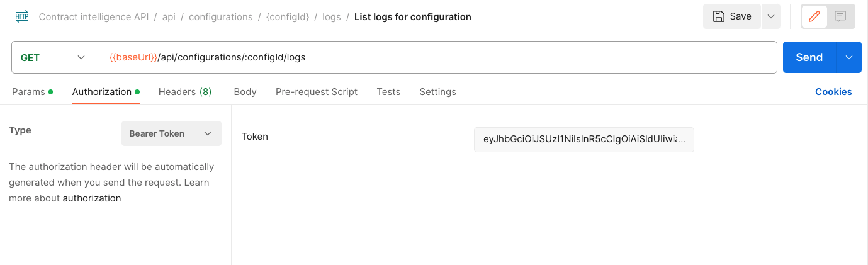Viewport: 868px width, 265px height.
Task: Click the Token value field
Action: coord(583,140)
